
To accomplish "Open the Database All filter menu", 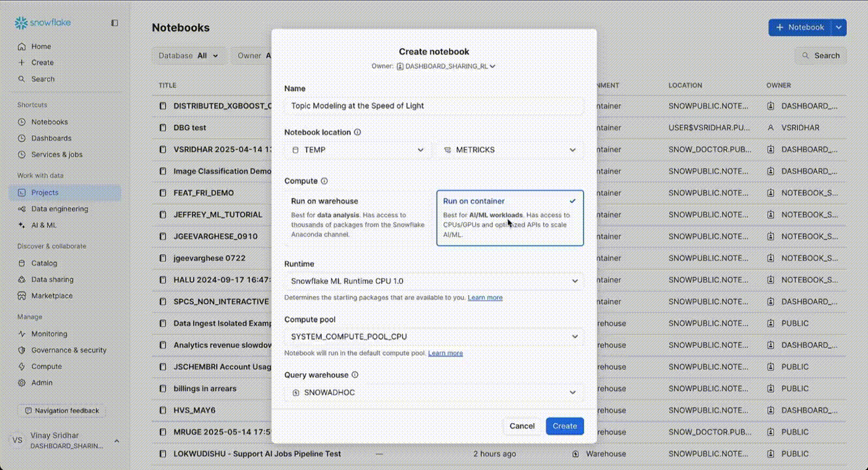I will 188,55.
